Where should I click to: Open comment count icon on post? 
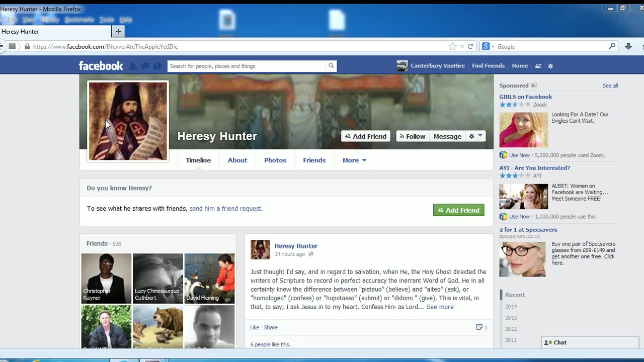(479, 327)
